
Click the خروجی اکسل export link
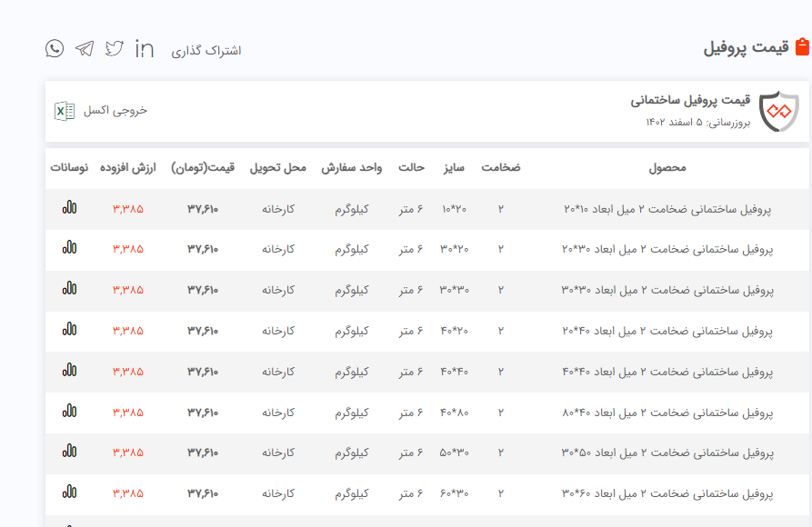[115, 111]
